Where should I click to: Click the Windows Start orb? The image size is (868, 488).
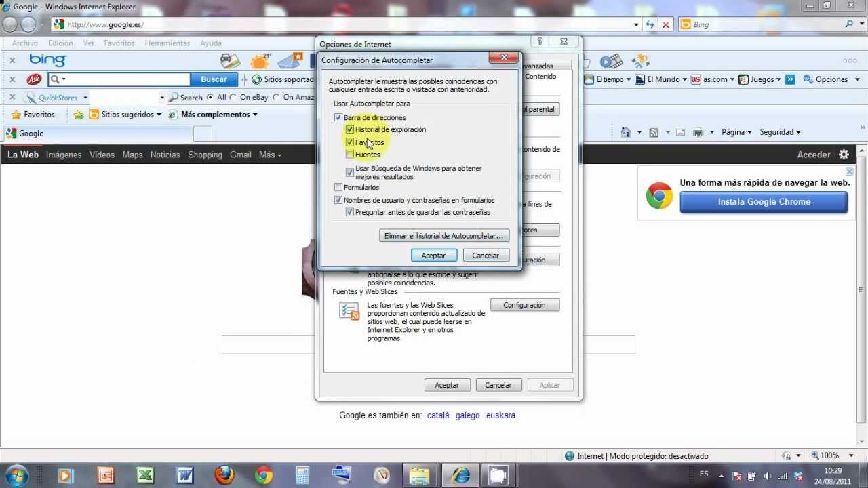[16, 474]
